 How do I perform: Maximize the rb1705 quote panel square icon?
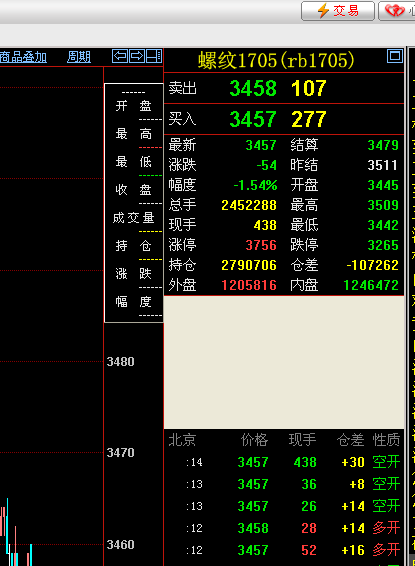395,56
